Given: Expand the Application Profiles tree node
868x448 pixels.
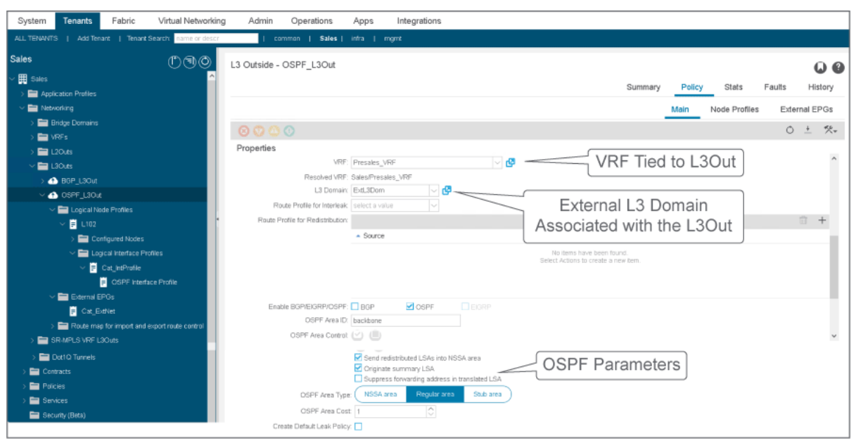Looking at the screenshot, I should [x=23, y=94].
